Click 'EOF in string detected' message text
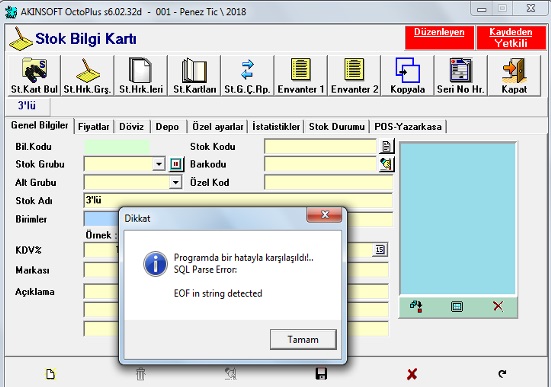 click(218, 293)
